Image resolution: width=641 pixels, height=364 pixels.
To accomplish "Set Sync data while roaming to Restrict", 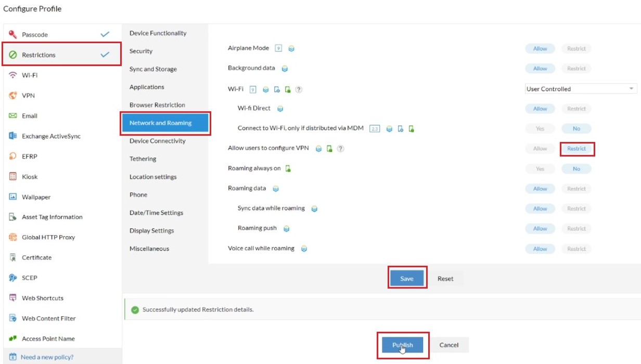I will [576, 209].
